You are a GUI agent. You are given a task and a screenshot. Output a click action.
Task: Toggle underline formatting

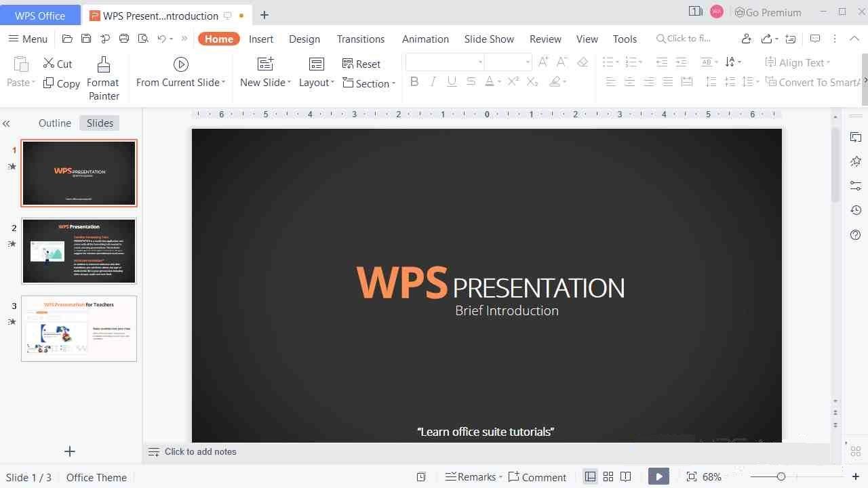(451, 81)
